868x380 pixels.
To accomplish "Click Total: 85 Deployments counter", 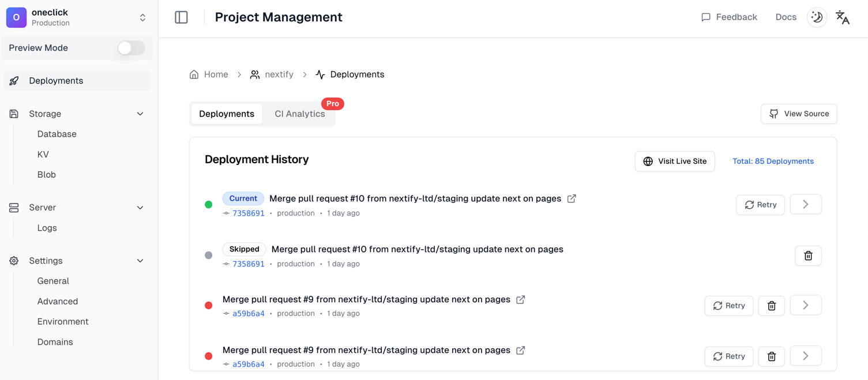I will click(x=773, y=161).
